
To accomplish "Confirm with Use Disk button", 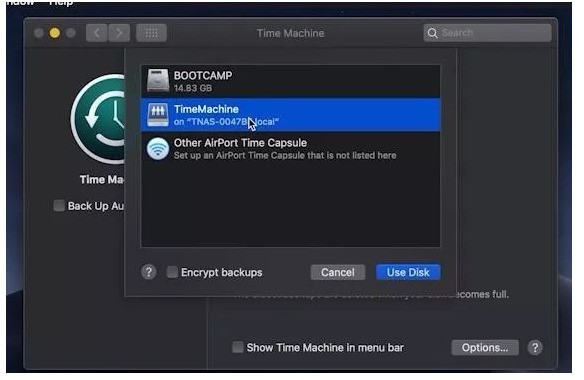I will pos(408,272).
